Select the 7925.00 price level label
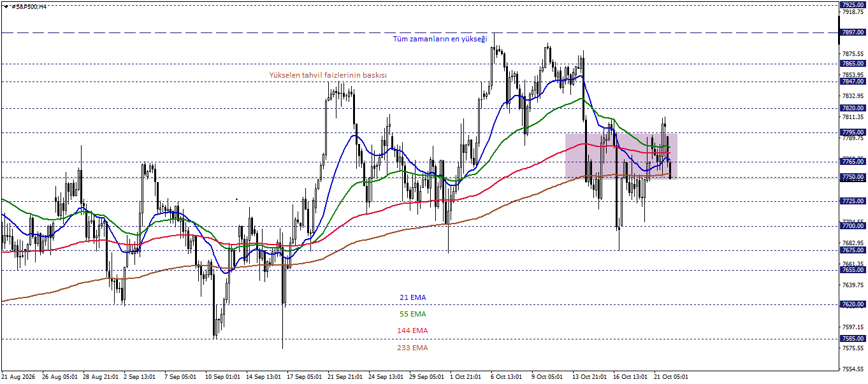The height and width of the screenshot is (384, 868). point(853,4)
